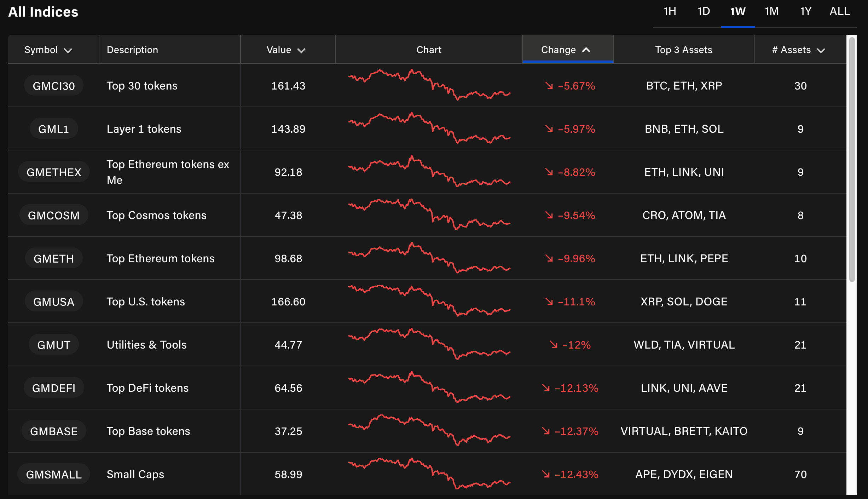Click the GMBASE symbol pill
This screenshot has width=868, height=499.
coord(54,431)
